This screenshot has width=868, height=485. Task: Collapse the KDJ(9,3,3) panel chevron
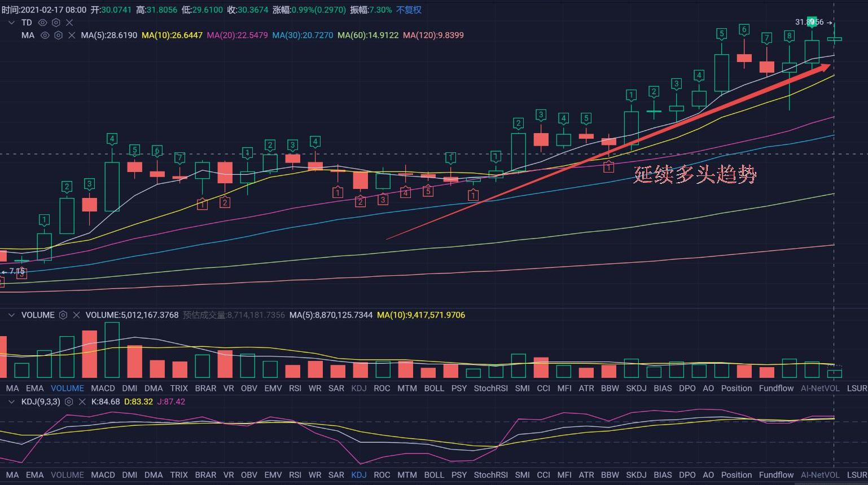click(11, 402)
